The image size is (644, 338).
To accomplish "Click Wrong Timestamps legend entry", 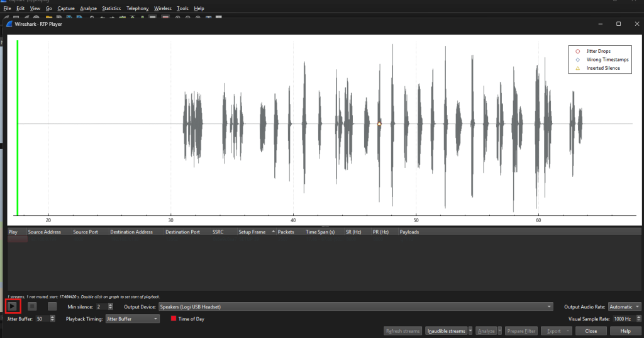I will [x=602, y=60].
